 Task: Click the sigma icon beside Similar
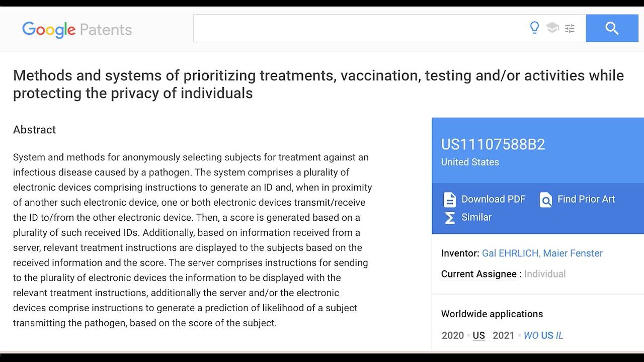[x=449, y=218]
